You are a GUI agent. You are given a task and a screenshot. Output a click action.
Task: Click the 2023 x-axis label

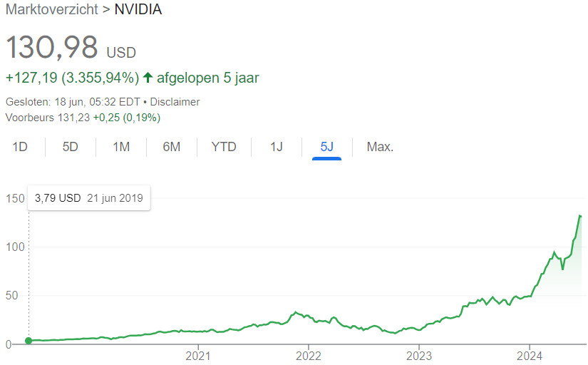(x=419, y=356)
